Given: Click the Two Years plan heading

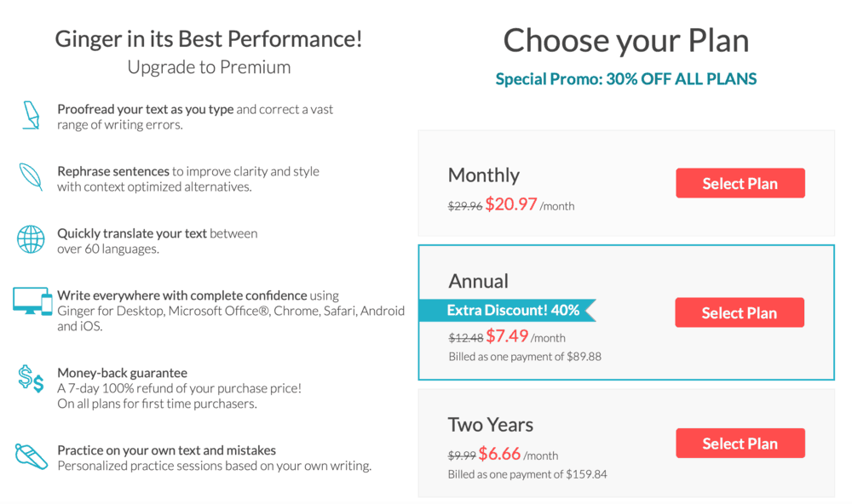Looking at the screenshot, I should coord(491,425).
